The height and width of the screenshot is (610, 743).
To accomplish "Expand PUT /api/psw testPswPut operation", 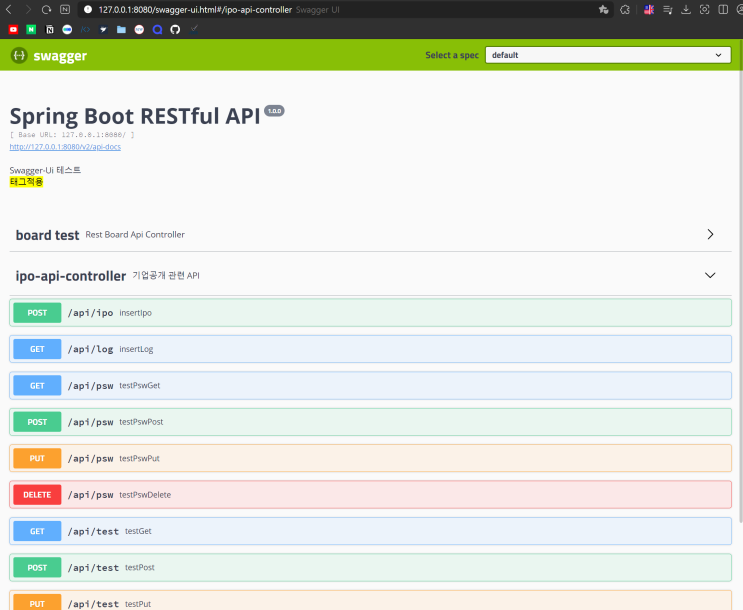I will point(371,458).
